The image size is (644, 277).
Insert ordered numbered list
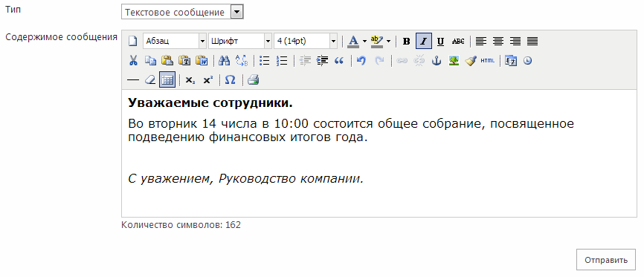point(282,61)
